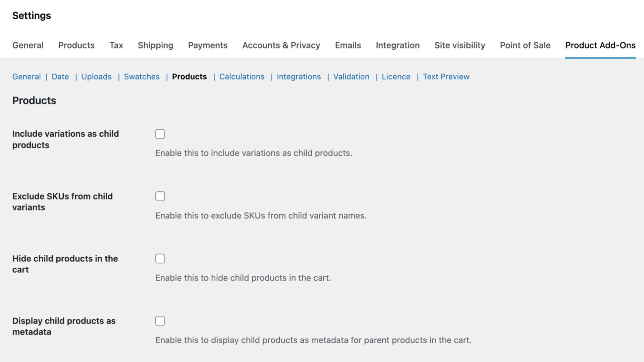This screenshot has height=362, width=644.
Task: Open the Uploads section link
Action: tap(96, 76)
